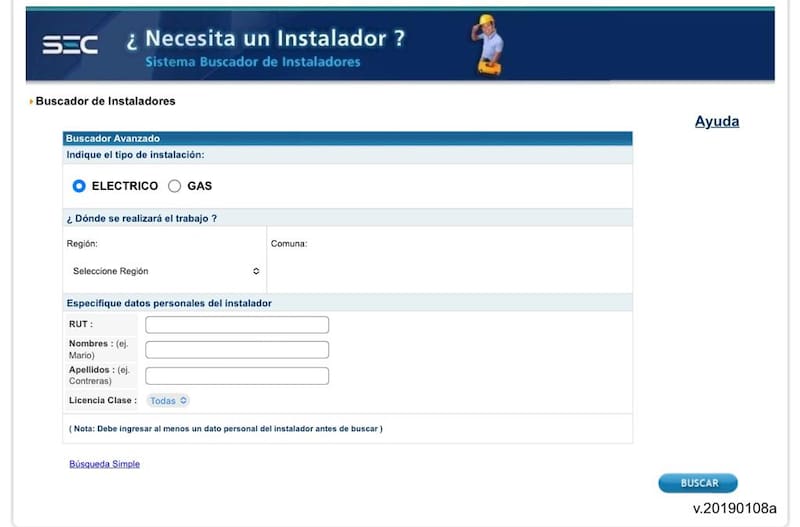Image resolution: width=800 pixels, height=527 pixels.
Task: Click the orange arrow beside Buscador de Instaladores
Action: point(31,102)
